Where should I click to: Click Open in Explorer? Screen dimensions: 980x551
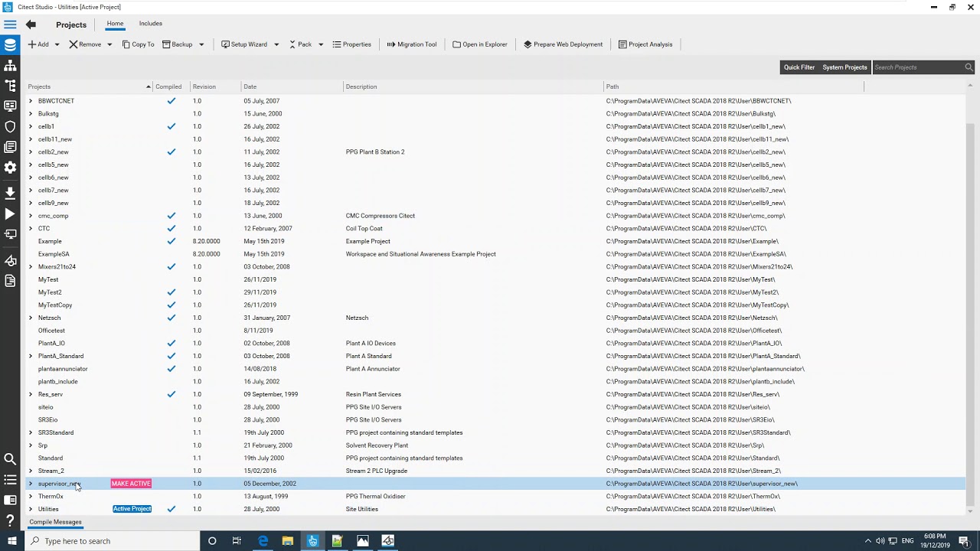coord(480,44)
